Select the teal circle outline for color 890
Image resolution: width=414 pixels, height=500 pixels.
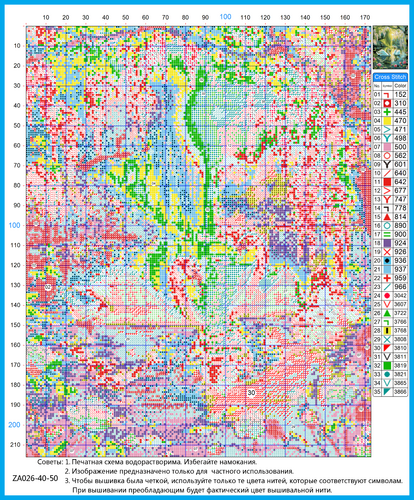pyautogui.click(x=387, y=226)
